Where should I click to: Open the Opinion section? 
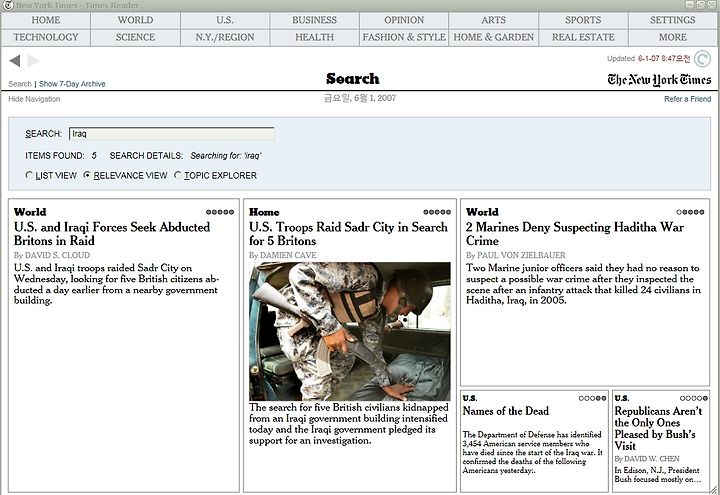click(x=404, y=20)
